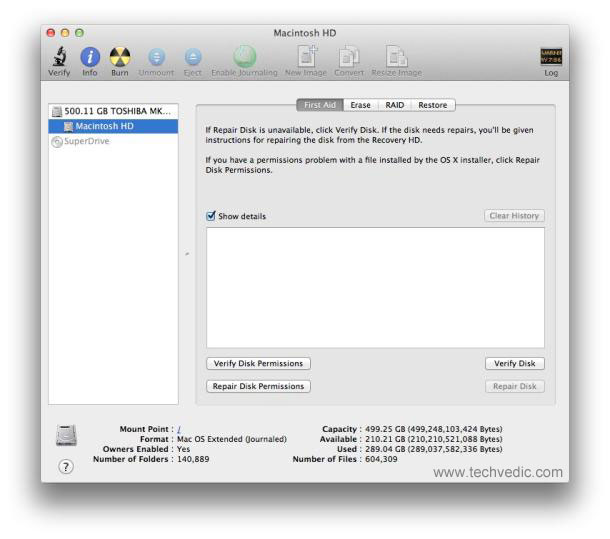Image resolution: width=610 pixels, height=539 pixels.
Task: Switch to the RAID tab
Action: (x=394, y=105)
